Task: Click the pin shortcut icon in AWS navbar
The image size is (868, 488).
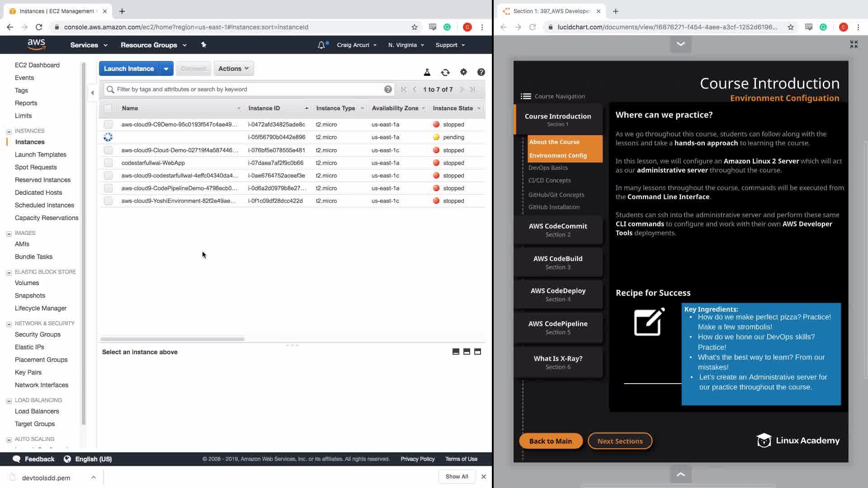Action: (203, 45)
